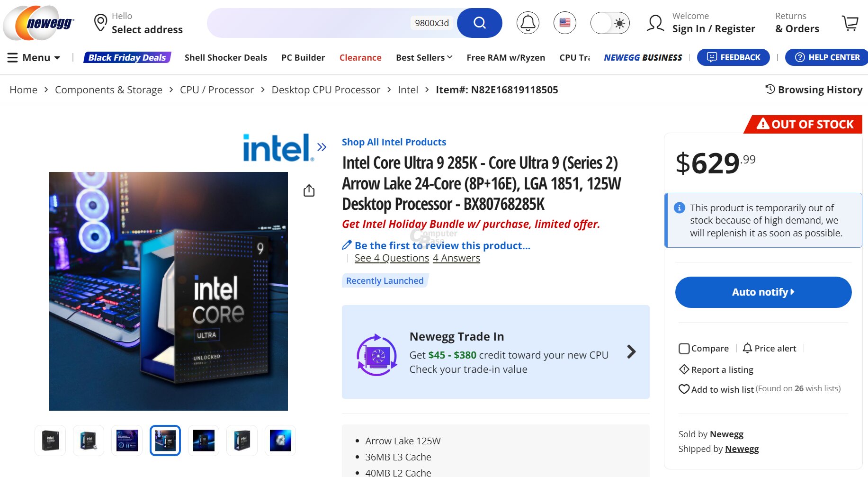Viewport: 868px width, 477px height.
Task: Add the processor to wish list
Action: pos(716,389)
